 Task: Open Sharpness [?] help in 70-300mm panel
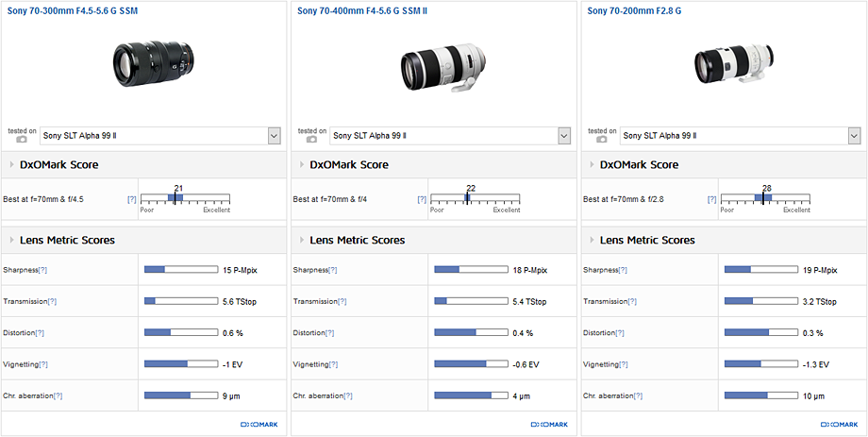coord(42,270)
